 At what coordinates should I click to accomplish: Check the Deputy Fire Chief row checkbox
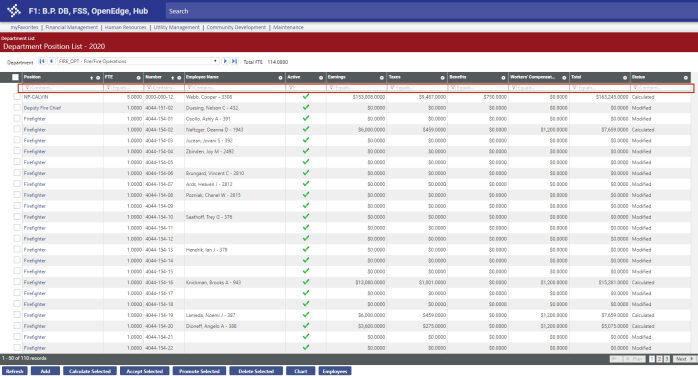click(x=17, y=108)
